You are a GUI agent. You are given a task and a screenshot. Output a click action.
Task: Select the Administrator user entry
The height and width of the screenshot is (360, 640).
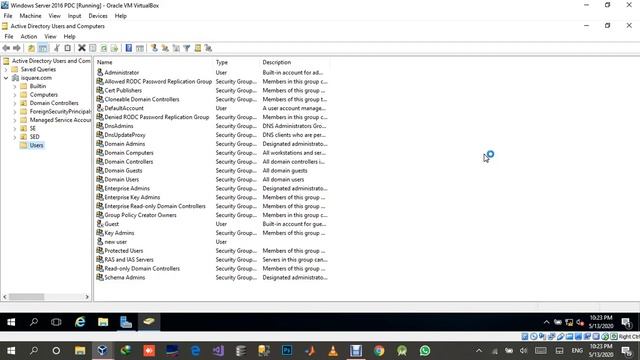(122, 73)
